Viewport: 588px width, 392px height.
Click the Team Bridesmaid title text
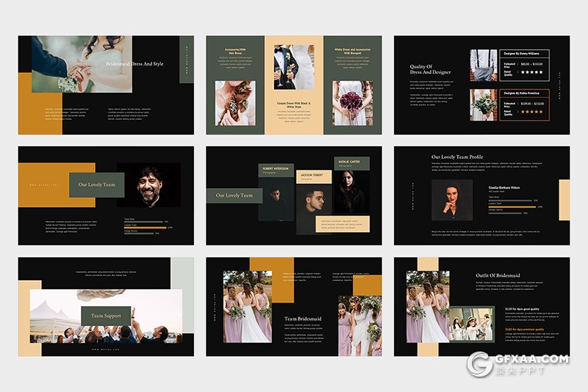[x=303, y=318]
